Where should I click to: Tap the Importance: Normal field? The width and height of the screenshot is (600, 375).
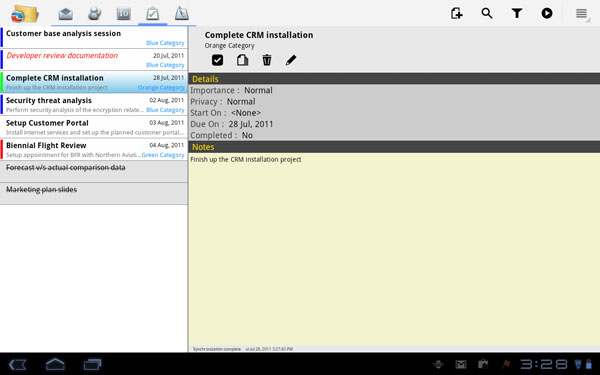pos(232,90)
